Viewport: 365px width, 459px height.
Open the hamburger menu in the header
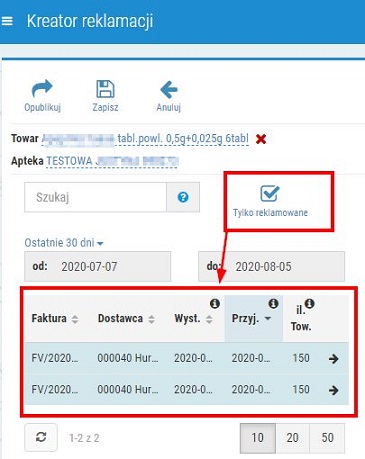[x=7, y=21]
